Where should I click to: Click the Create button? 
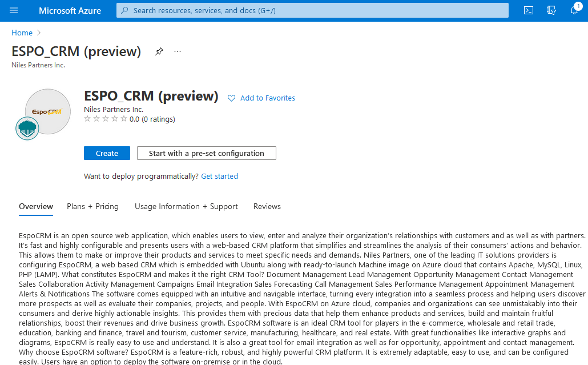[107, 153]
